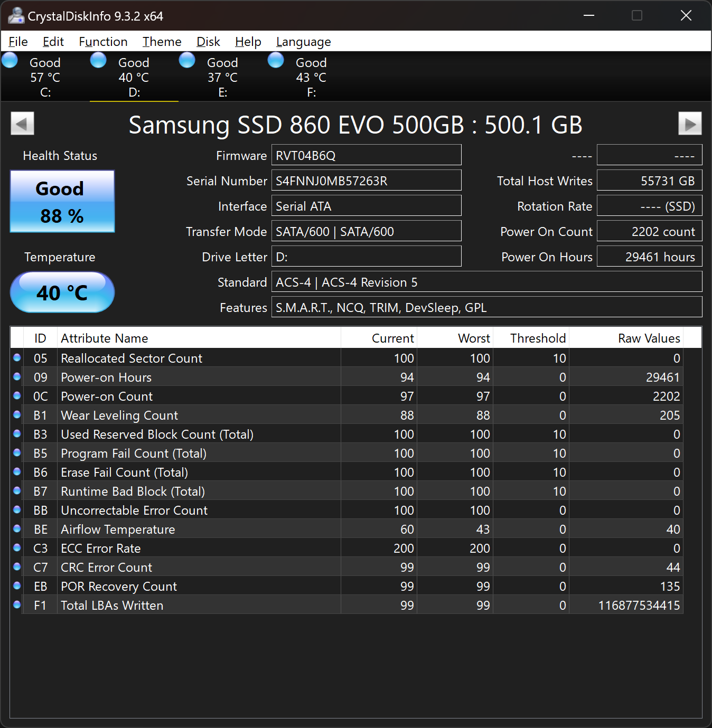
Task: Select the E: drive status orb
Action: tap(187, 61)
